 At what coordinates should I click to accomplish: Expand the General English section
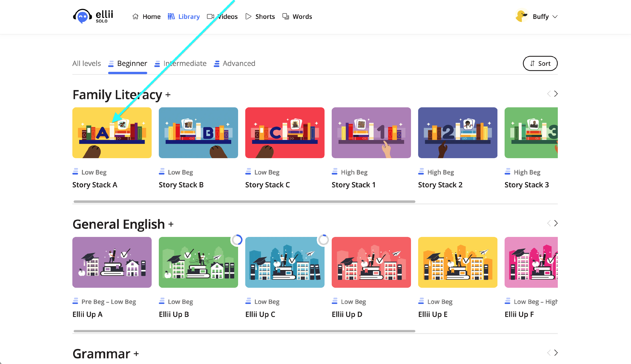pyautogui.click(x=171, y=224)
